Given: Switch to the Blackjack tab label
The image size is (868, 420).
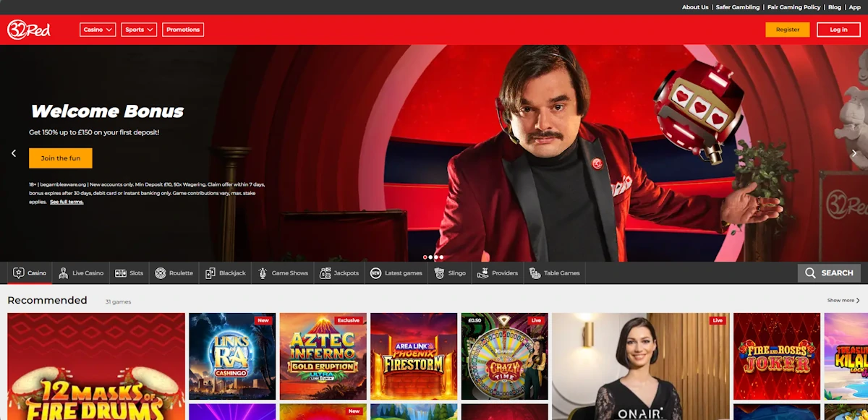Looking at the screenshot, I should pyautogui.click(x=232, y=273).
